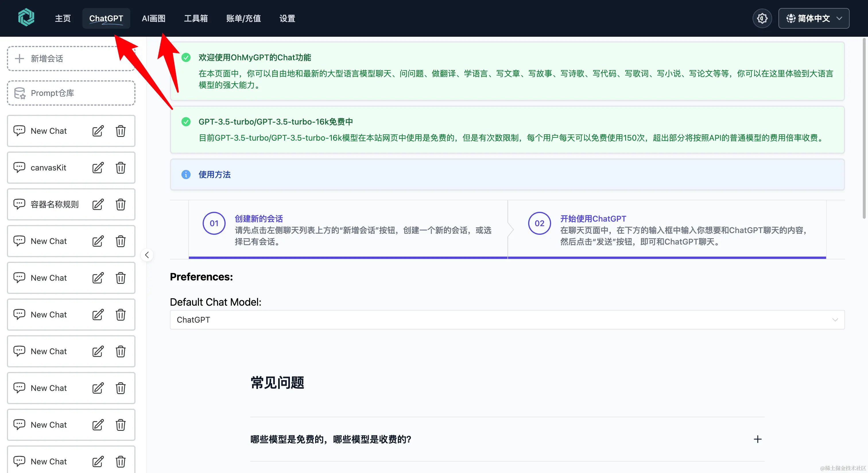
Task: Click the chat bubble icon beside canvasKit
Action: tap(19, 167)
